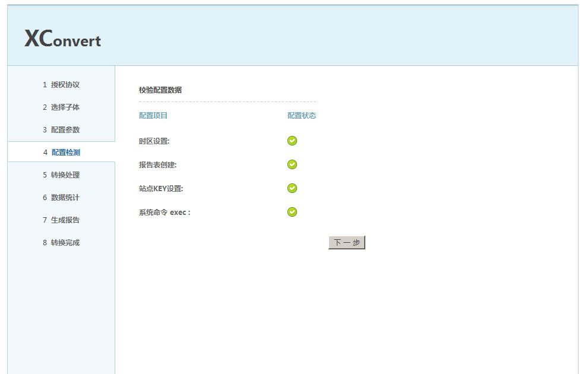Click the green check icon for 报告表创建
The height and width of the screenshot is (374, 588).
pyautogui.click(x=292, y=164)
